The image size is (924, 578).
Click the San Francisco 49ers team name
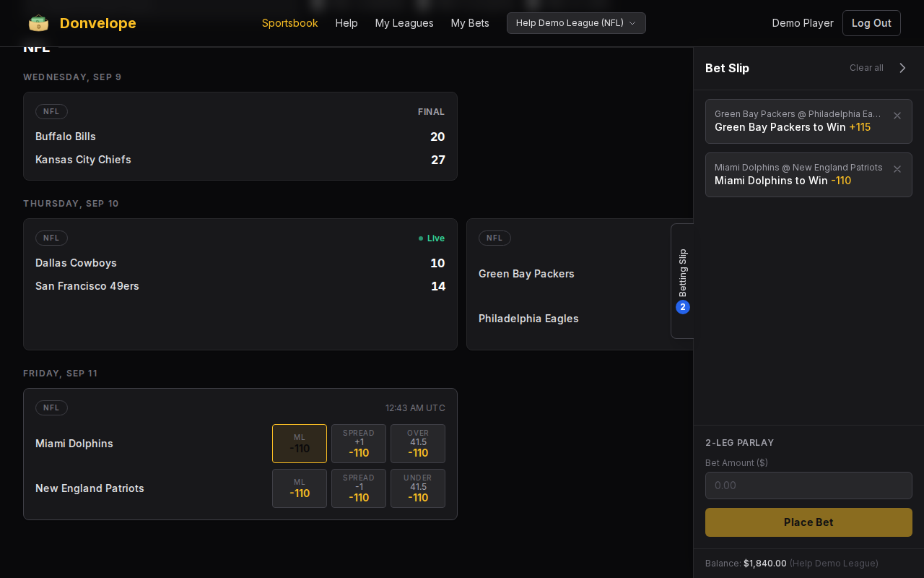tap(87, 286)
